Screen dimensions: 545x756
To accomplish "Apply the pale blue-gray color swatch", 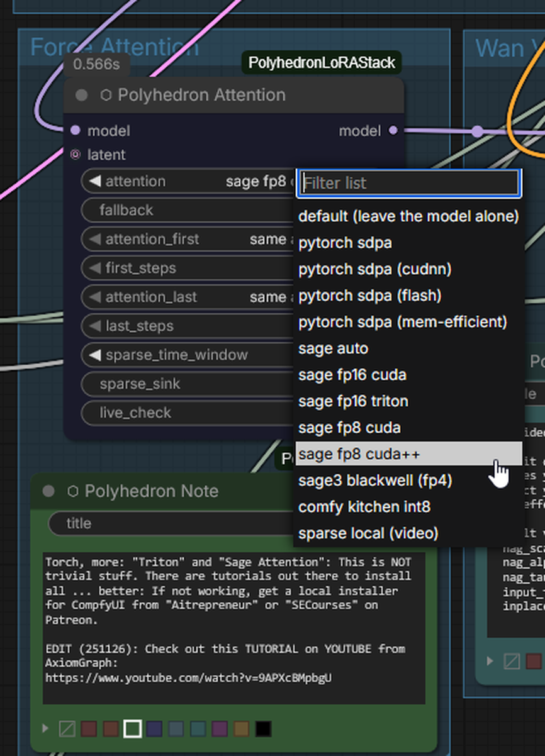I will (176, 729).
